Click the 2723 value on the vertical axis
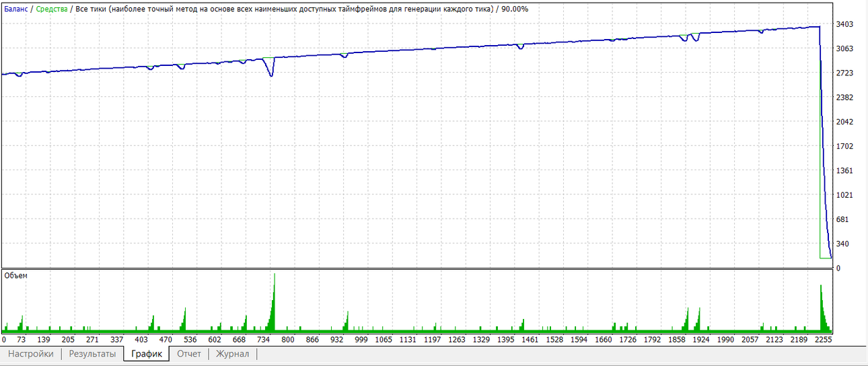The image size is (868, 366). coord(846,73)
